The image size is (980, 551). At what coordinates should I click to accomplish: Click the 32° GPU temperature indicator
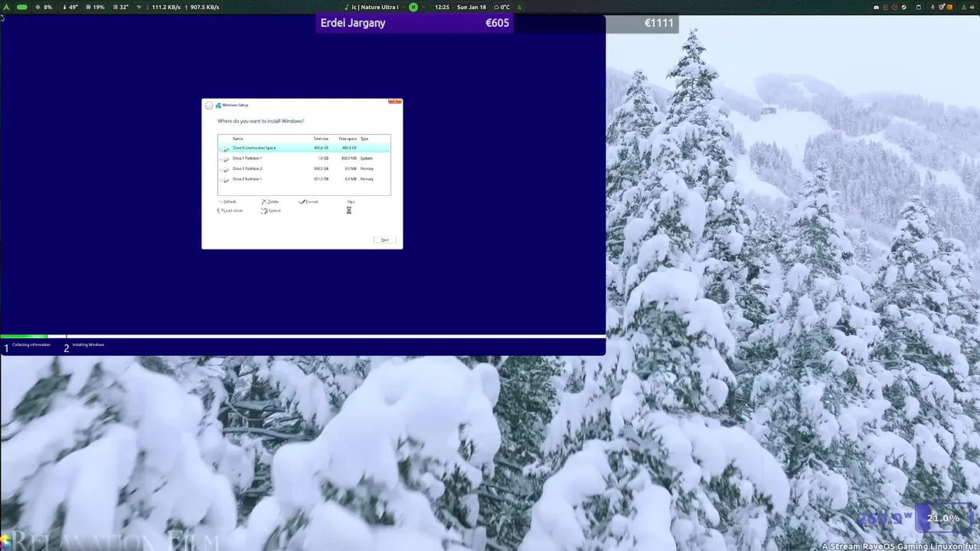tap(121, 7)
